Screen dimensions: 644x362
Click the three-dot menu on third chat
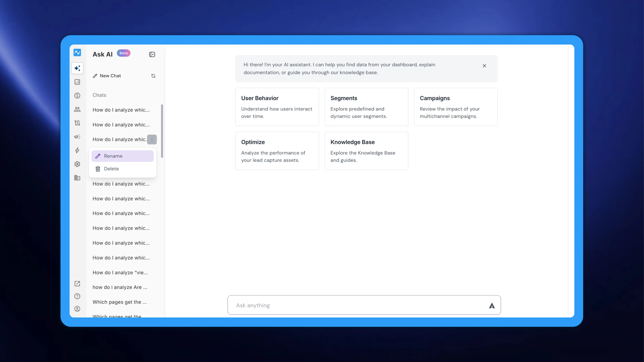(152, 139)
